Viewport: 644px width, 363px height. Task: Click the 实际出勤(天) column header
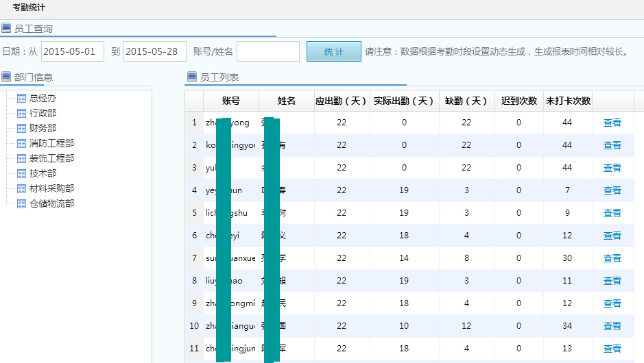tap(404, 101)
